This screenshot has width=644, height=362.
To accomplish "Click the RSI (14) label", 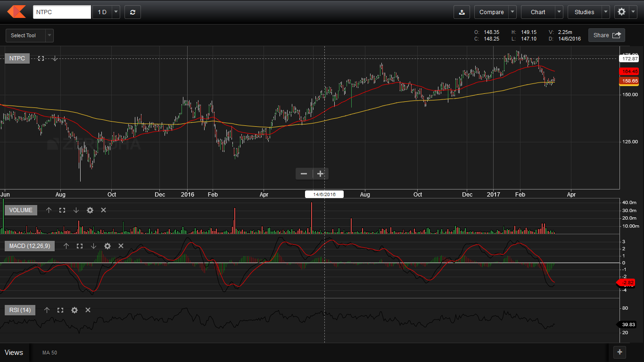I will 20,310.
